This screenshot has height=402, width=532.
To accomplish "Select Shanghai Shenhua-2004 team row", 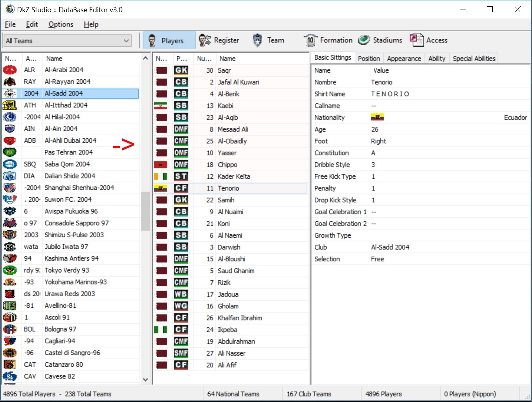I will (x=71, y=188).
